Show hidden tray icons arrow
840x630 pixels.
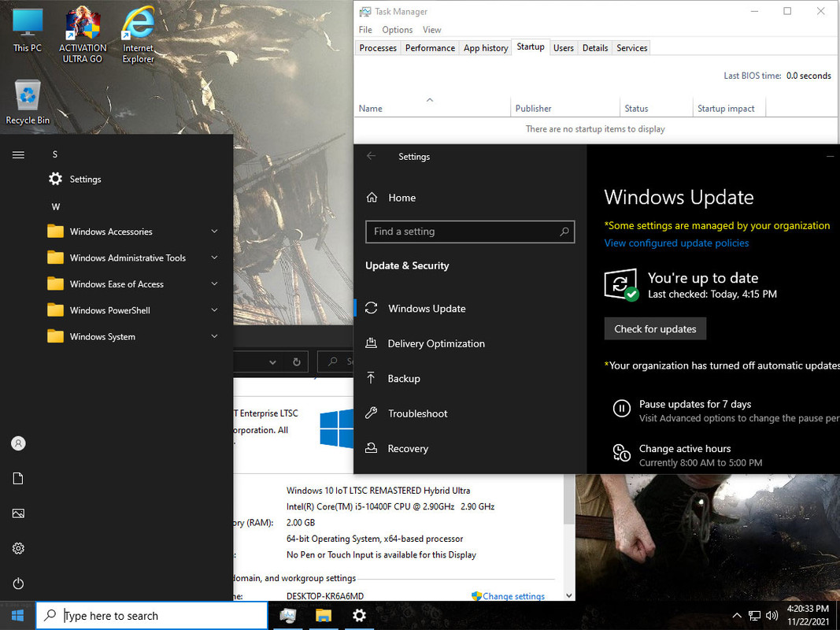(737, 616)
